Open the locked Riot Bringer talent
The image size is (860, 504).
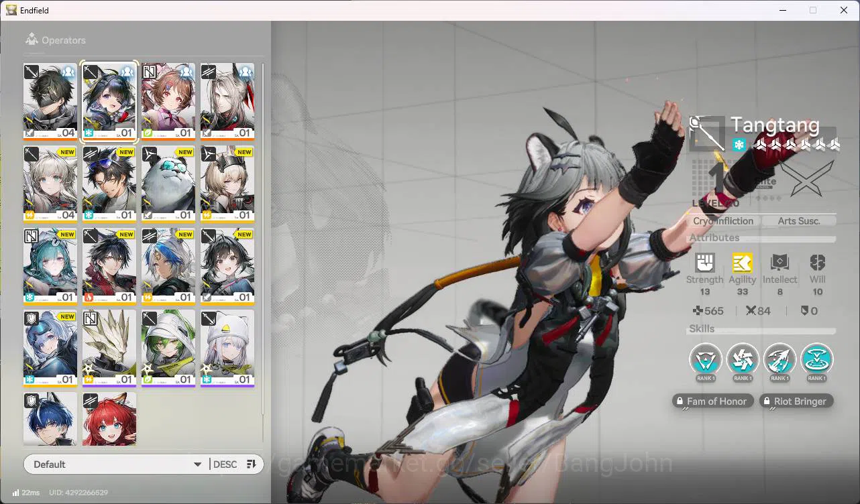pyautogui.click(x=796, y=401)
